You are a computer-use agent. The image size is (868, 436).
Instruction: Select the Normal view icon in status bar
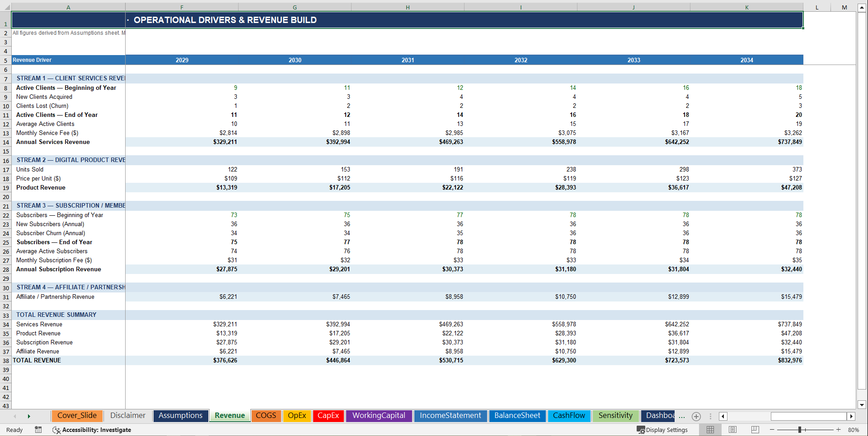710,430
